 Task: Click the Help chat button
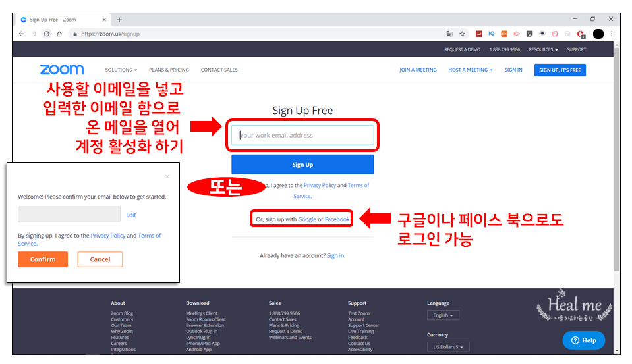584,340
